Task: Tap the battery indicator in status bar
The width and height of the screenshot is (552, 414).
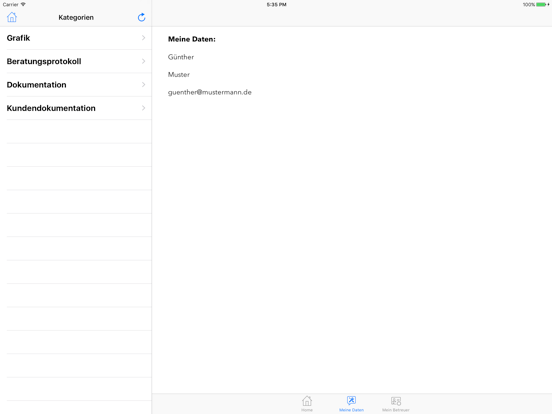Action: pyautogui.click(x=542, y=5)
